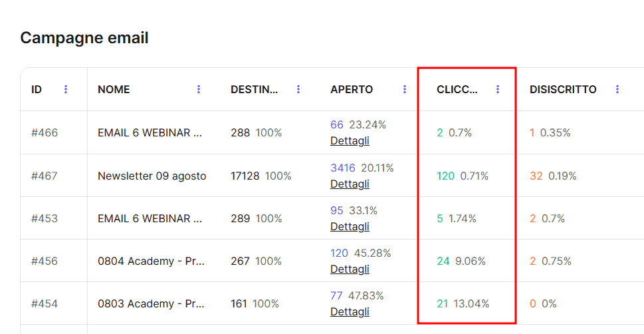Click unsubscribed rate 0.75%

point(556,261)
